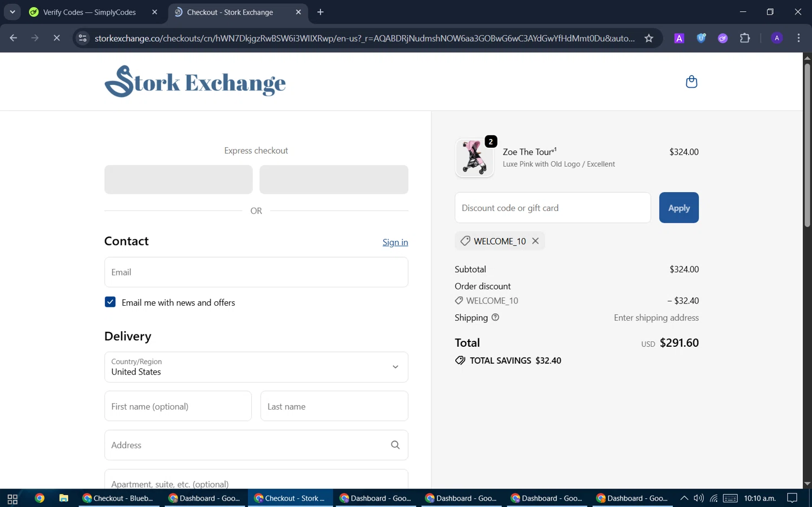The image size is (812, 507).
Task: Click the address search magnifier icon
Action: 395,445
